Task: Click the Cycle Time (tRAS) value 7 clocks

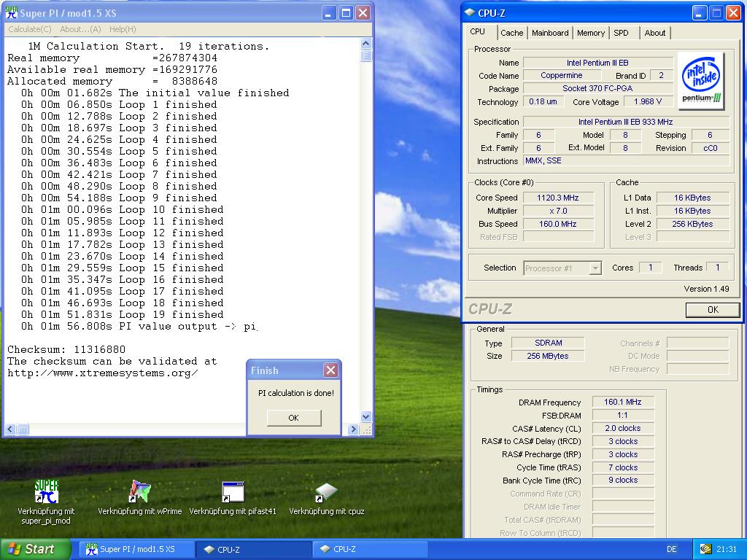Action: (x=623, y=467)
